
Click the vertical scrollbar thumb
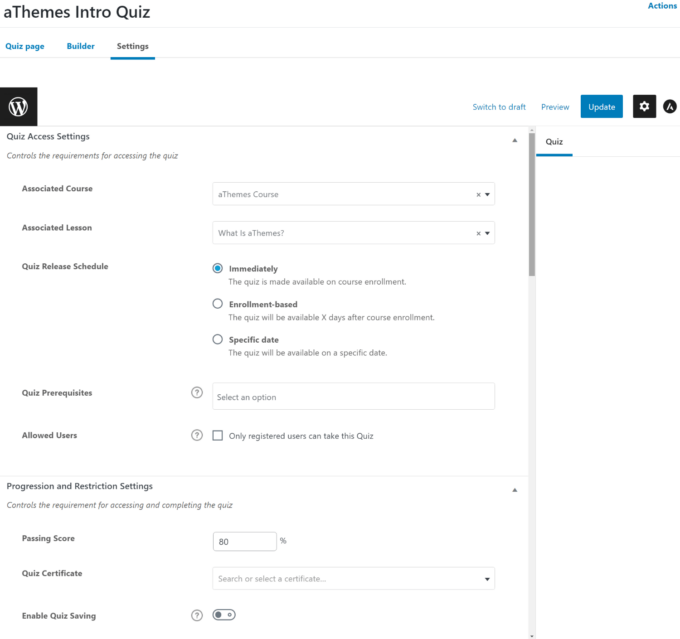(x=532, y=204)
